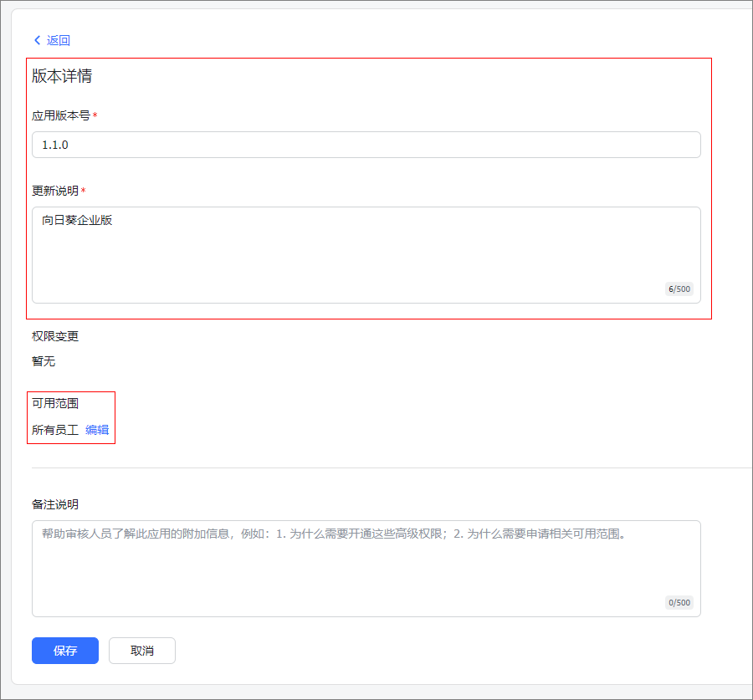Image resolution: width=753 pixels, height=700 pixels.
Task: Click the 暂无 text under 权限变更
Action: click(44, 361)
